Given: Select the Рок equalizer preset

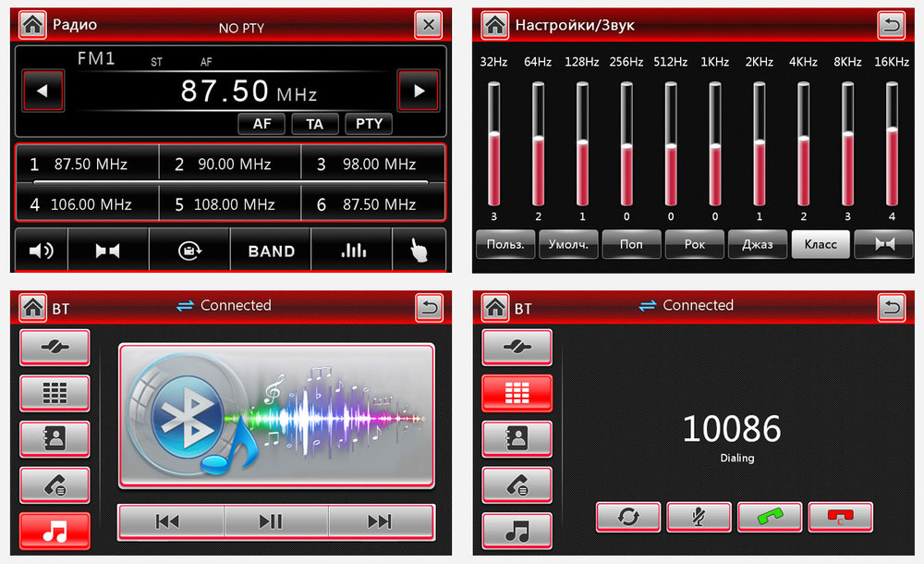Looking at the screenshot, I should click(695, 244).
